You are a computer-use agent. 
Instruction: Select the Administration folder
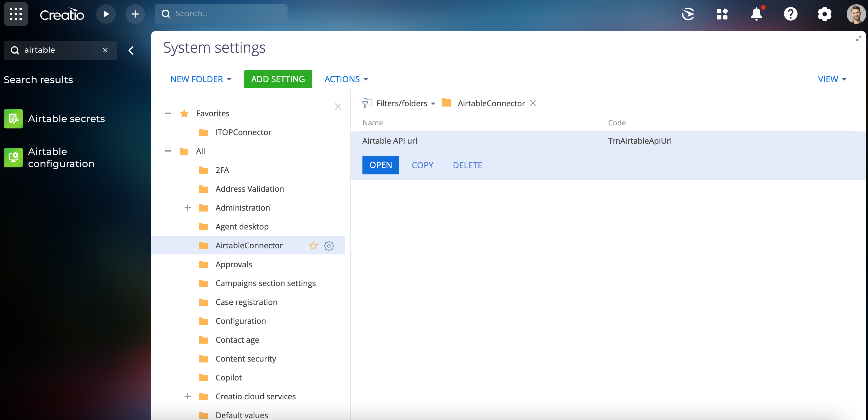click(x=243, y=208)
